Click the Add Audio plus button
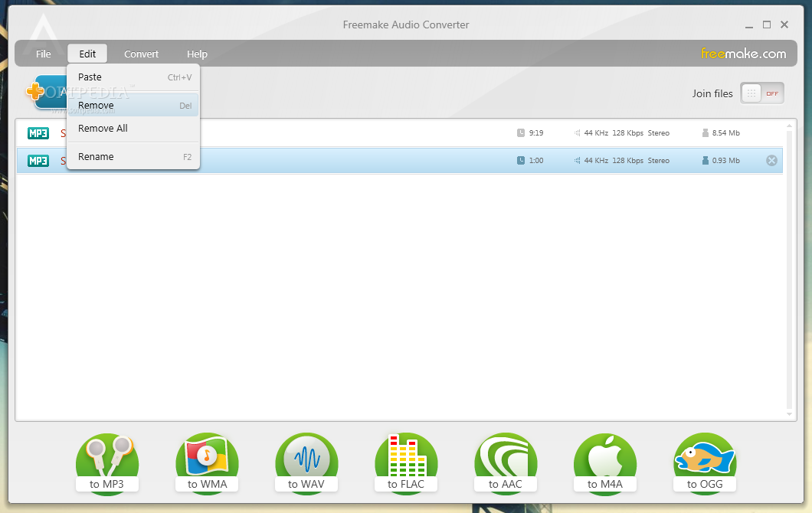This screenshot has width=812, height=513. pyautogui.click(x=35, y=92)
